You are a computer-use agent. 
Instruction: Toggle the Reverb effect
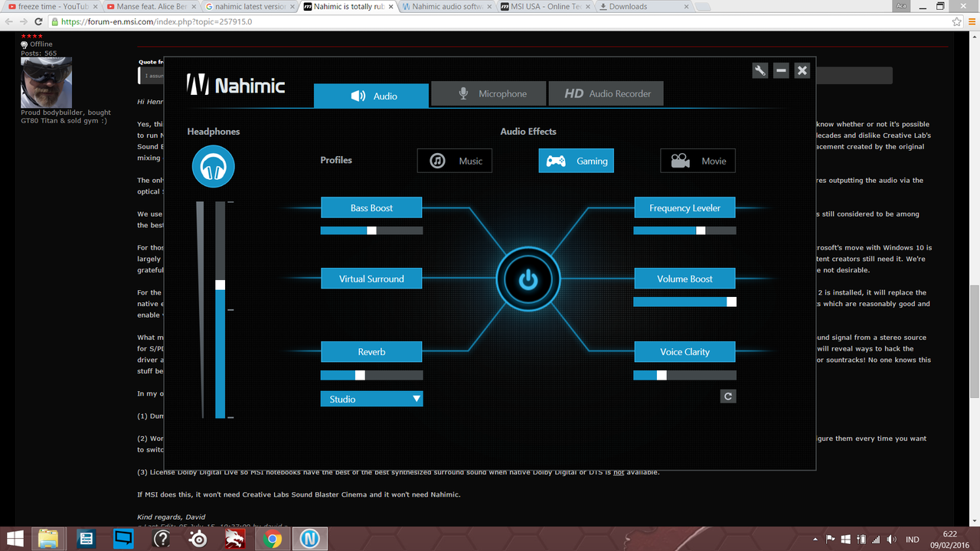[x=371, y=352]
